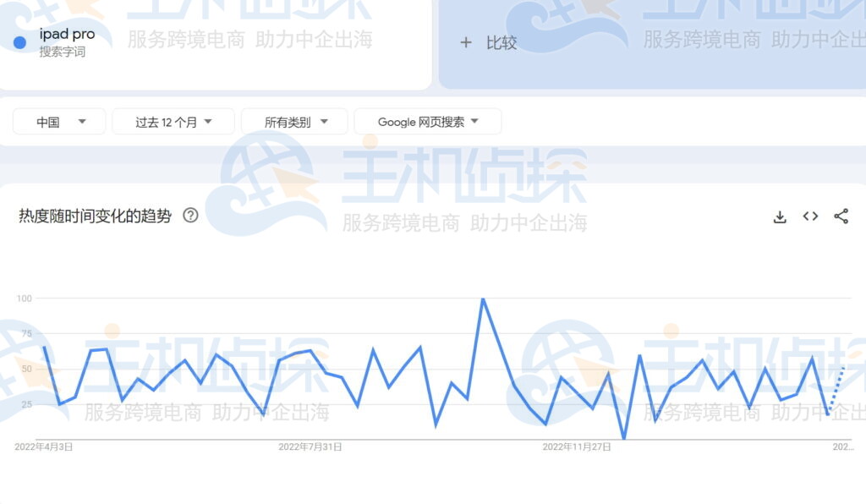Expand the 过去 12 个月 time range selector
Image resolution: width=866 pixels, height=504 pixels.
pos(173,121)
